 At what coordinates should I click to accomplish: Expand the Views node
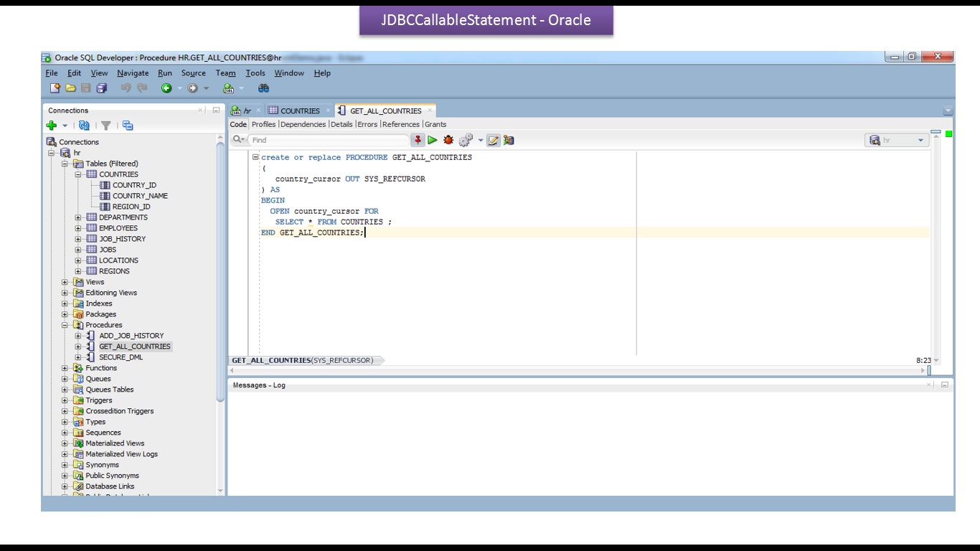point(65,282)
